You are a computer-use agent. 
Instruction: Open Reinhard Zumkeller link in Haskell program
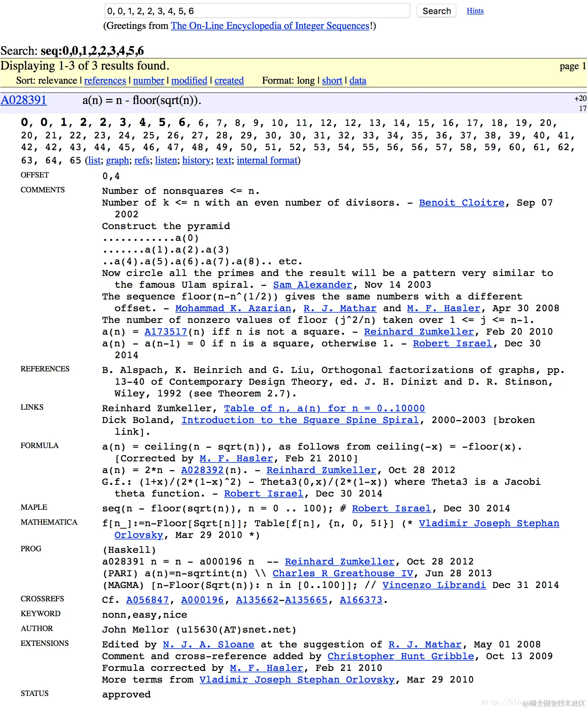pyautogui.click(x=340, y=562)
